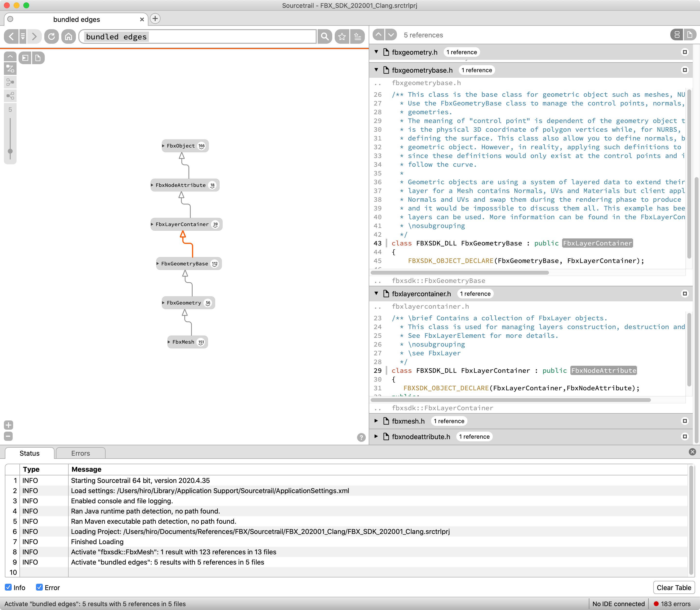The width and height of the screenshot is (700, 610).
Task: Show the graph help question mark
Action: pos(361,437)
